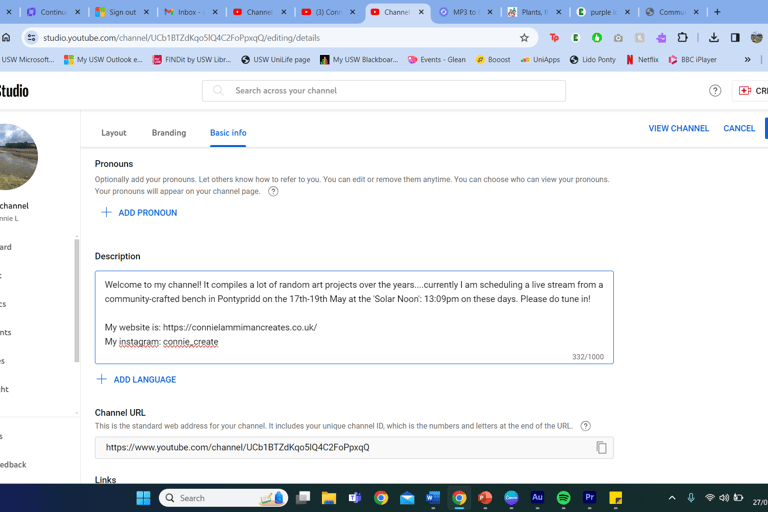The height and width of the screenshot is (512, 768).
Task: Click the help icon beside the search bar
Action: click(715, 91)
